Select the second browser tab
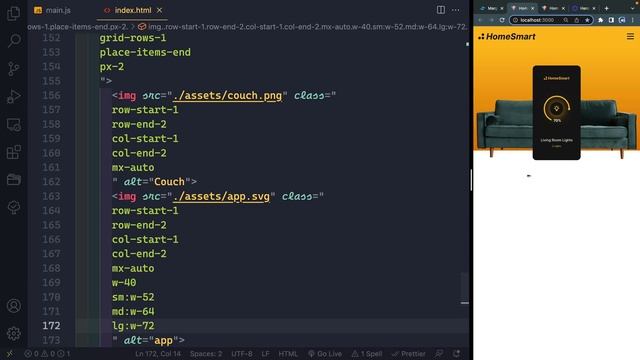 [522, 8]
